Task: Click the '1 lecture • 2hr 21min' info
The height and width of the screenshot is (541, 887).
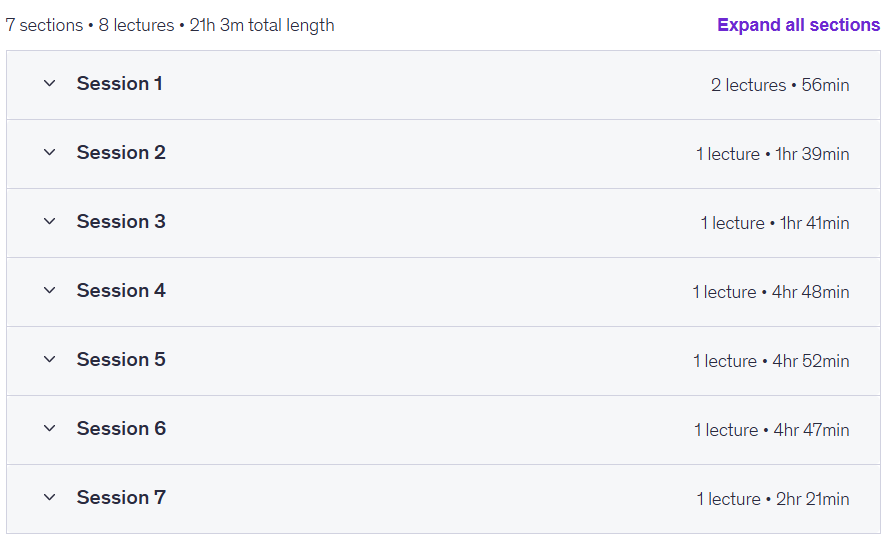Action: pyautogui.click(x=773, y=499)
